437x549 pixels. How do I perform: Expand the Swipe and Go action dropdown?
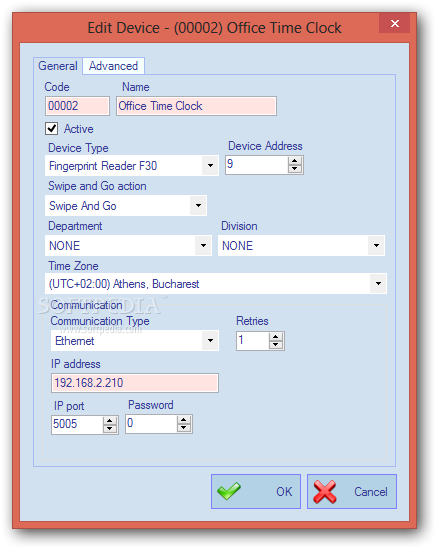198,205
